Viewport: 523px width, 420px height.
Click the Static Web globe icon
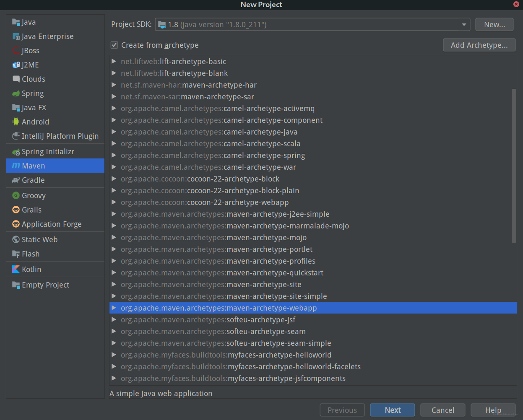coord(16,240)
